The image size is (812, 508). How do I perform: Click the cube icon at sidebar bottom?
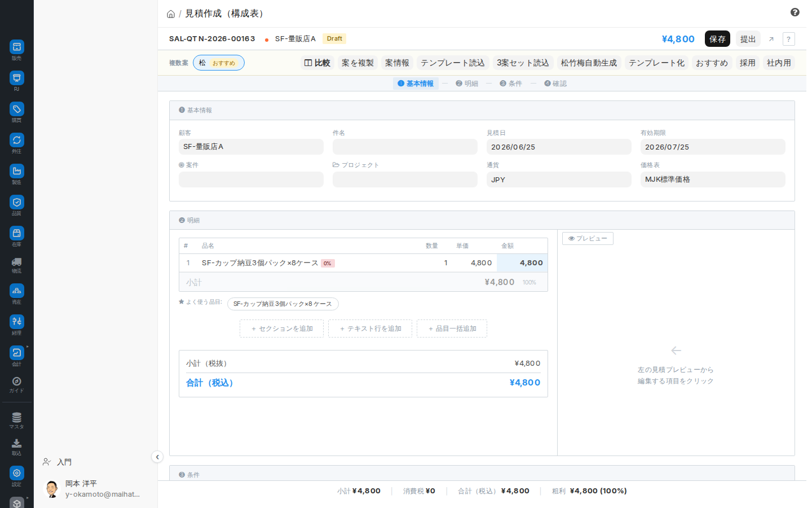tap(17, 503)
